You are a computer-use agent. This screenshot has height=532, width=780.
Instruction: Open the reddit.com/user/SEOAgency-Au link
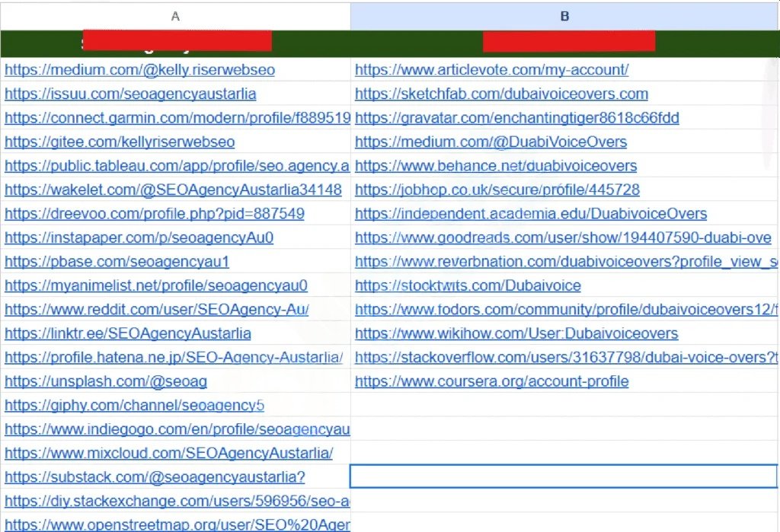157,309
